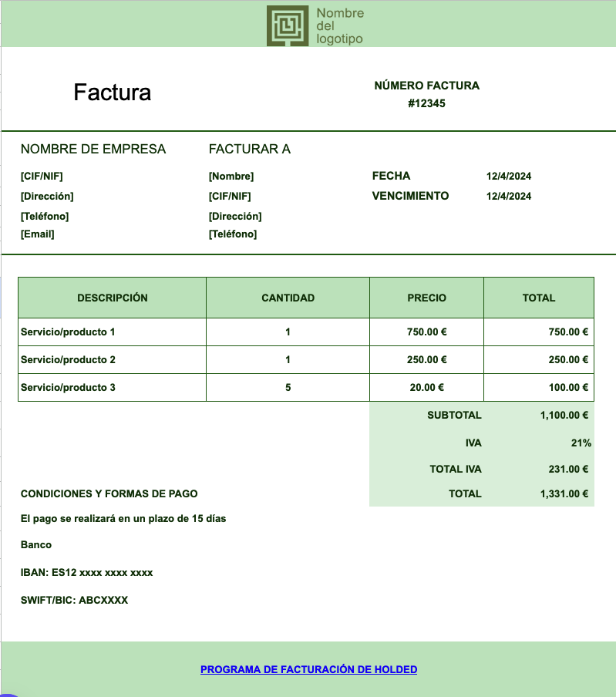Select the SWIFT/BIC: ABCXXXX line
Viewport: 616px width, 697px height.
[x=74, y=600]
